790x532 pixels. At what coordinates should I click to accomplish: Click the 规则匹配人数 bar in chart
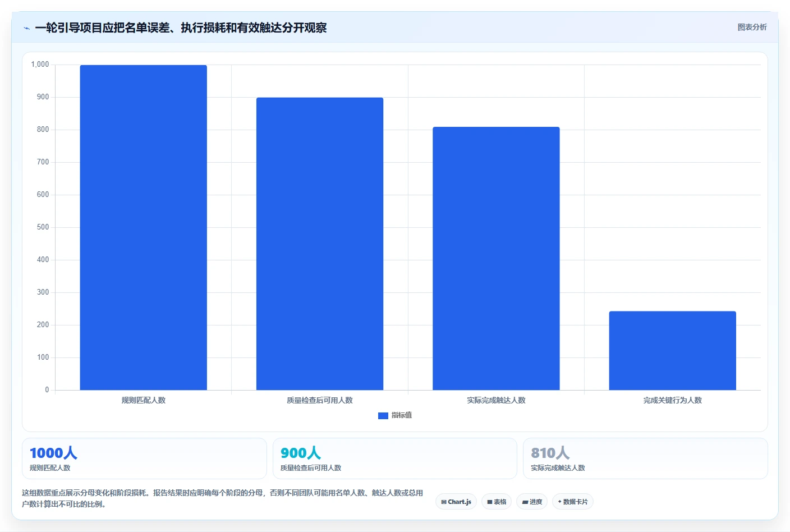(144, 227)
